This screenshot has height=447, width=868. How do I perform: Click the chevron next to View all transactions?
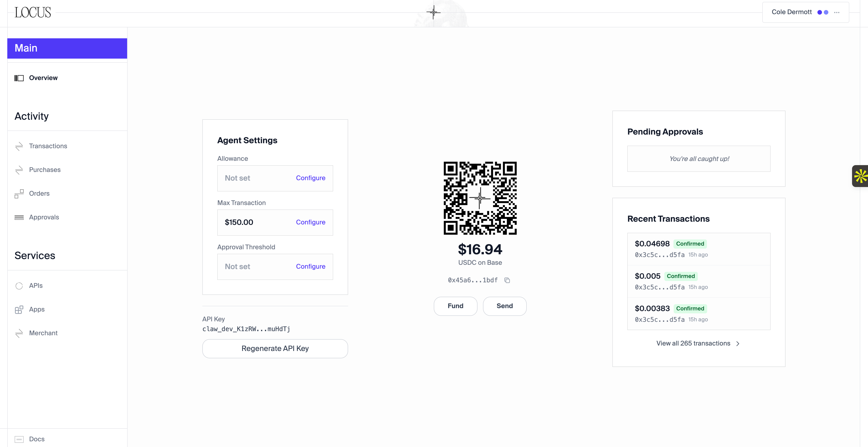738,343
